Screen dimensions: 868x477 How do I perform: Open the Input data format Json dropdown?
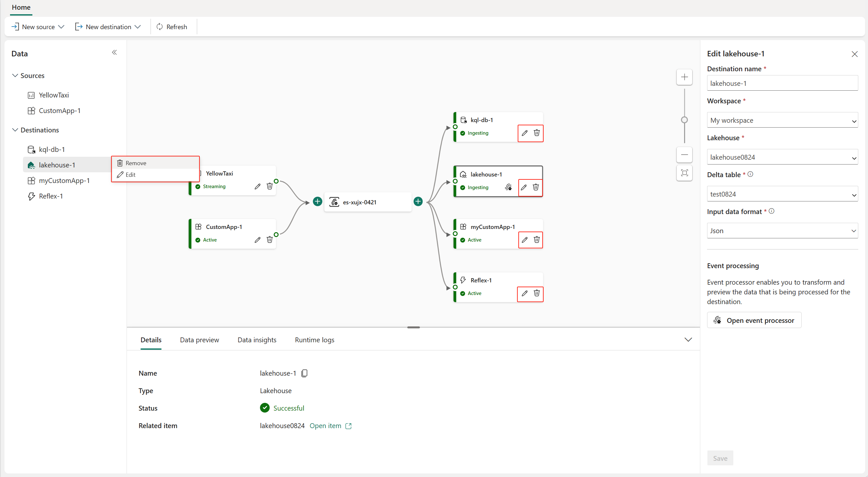(782, 231)
